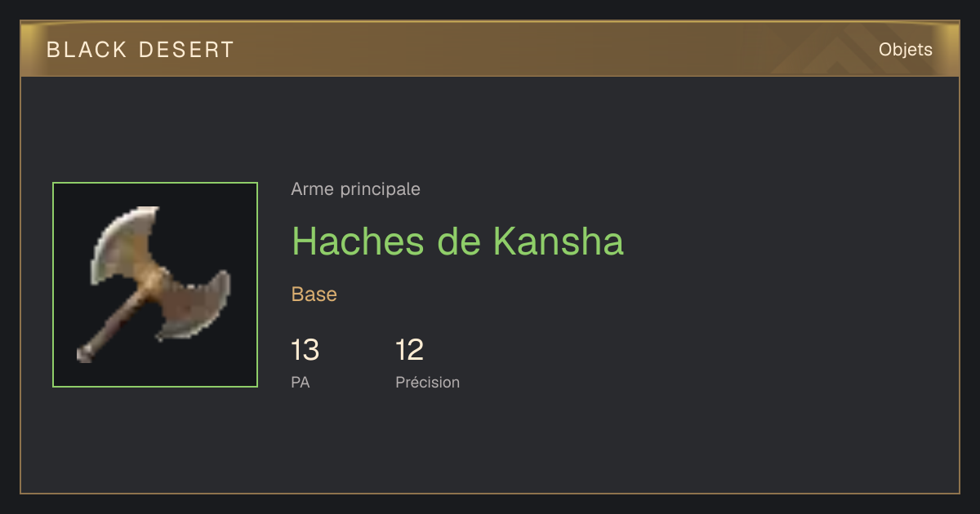Click the golden header banner
Image resolution: width=980 pixels, height=514 pixels.
coord(490,49)
